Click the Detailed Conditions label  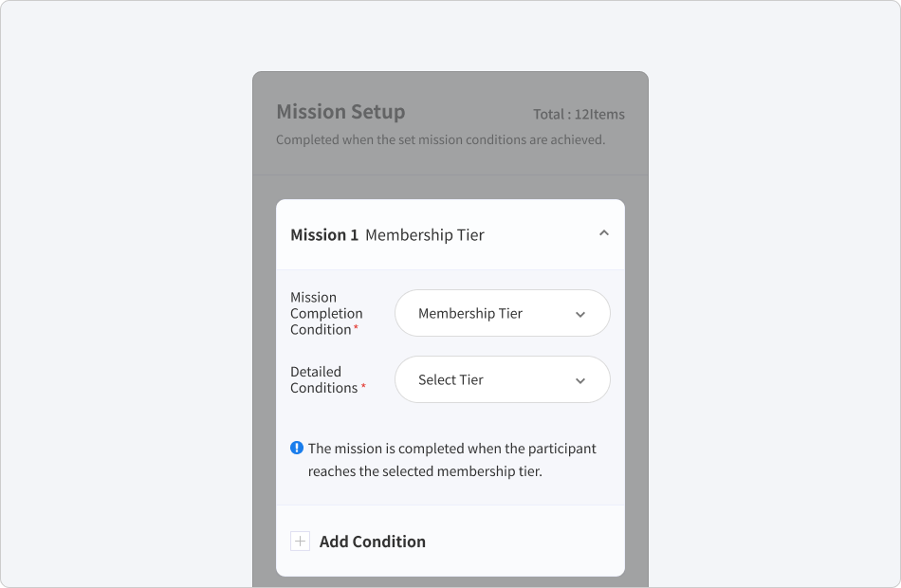(324, 379)
